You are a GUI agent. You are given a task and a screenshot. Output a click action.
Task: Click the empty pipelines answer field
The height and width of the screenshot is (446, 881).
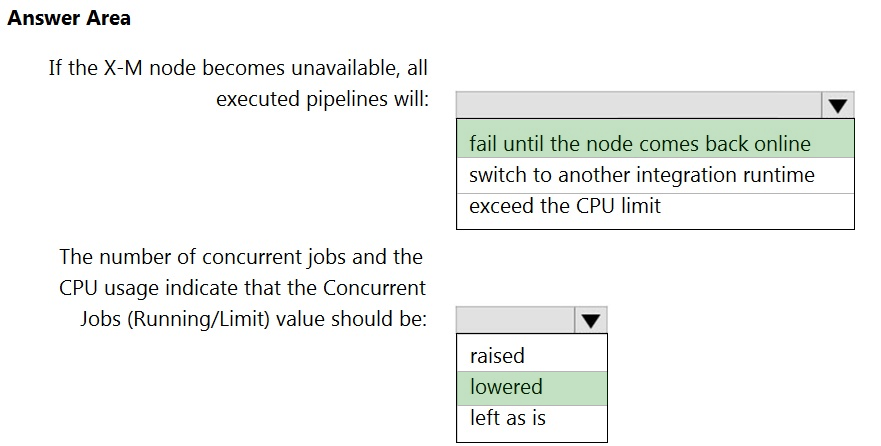[x=638, y=105]
